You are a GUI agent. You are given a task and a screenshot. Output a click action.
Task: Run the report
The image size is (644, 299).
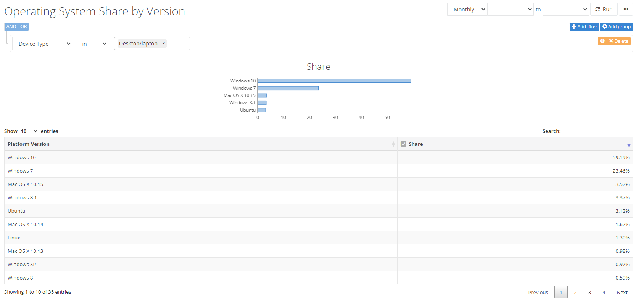[x=604, y=9]
